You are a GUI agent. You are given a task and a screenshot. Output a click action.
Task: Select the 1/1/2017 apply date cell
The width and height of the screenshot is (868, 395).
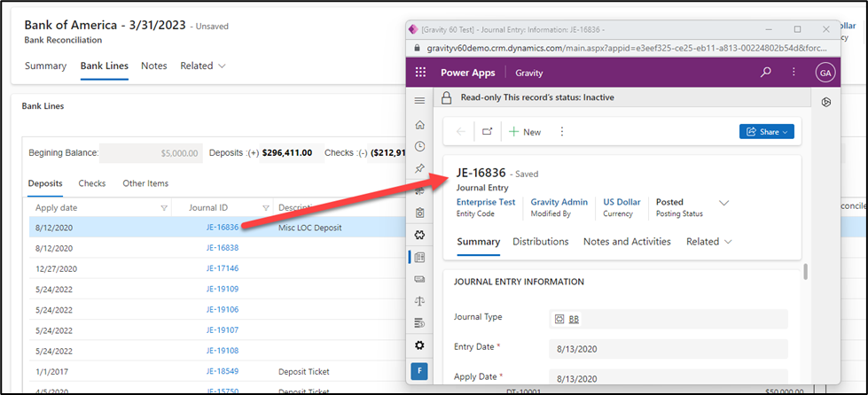pos(51,372)
